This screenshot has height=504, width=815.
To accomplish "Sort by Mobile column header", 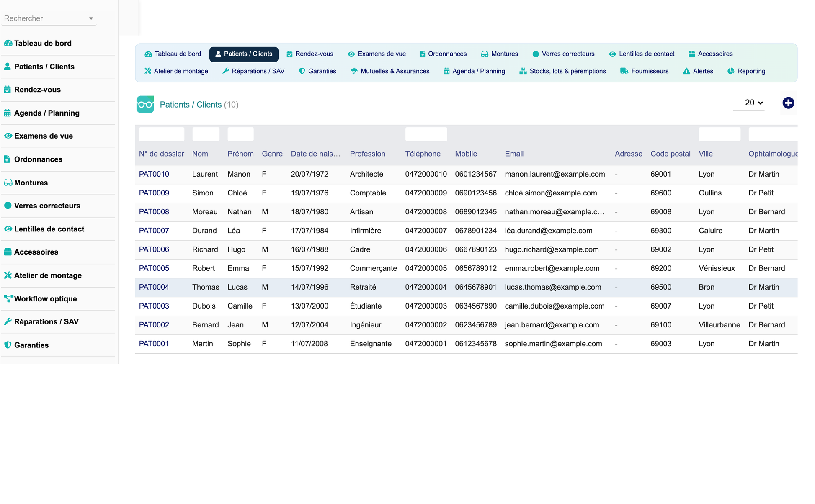I will pyautogui.click(x=466, y=154).
